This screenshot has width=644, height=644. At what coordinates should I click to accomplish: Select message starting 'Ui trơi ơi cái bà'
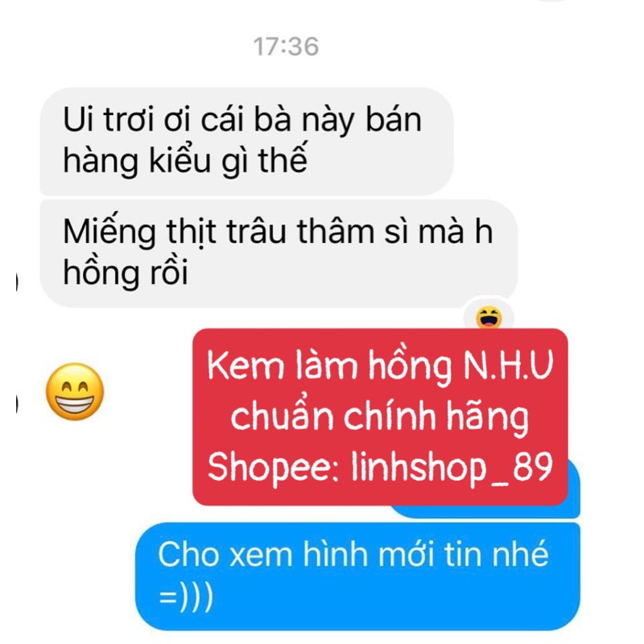coord(246,142)
